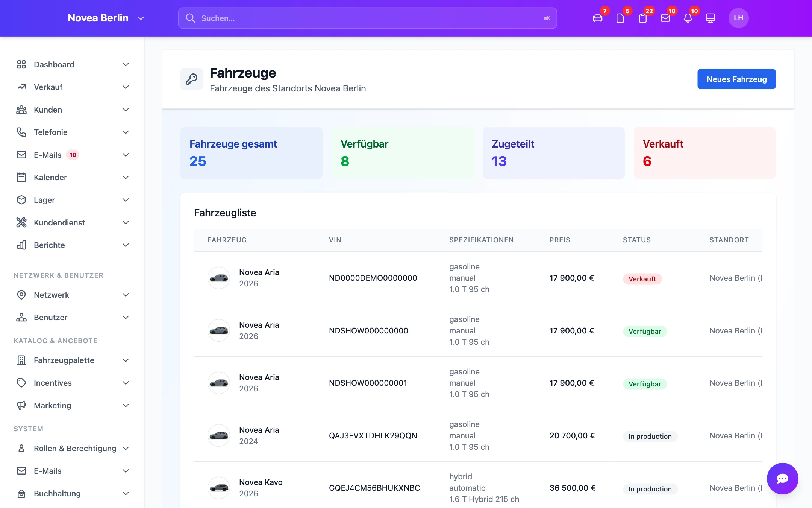812x508 pixels.
Task: Open the LH user avatar menu
Action: tap(738, 18)
